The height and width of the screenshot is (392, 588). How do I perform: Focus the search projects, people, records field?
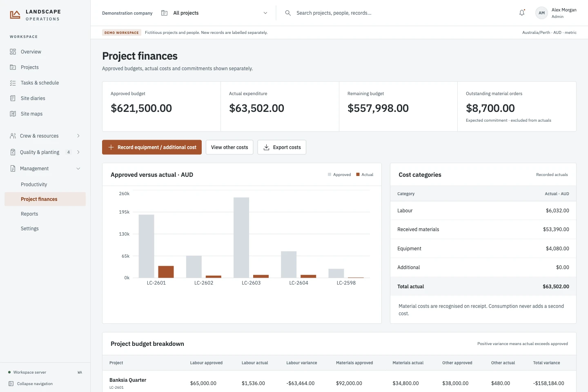click(x=334, y=13)
